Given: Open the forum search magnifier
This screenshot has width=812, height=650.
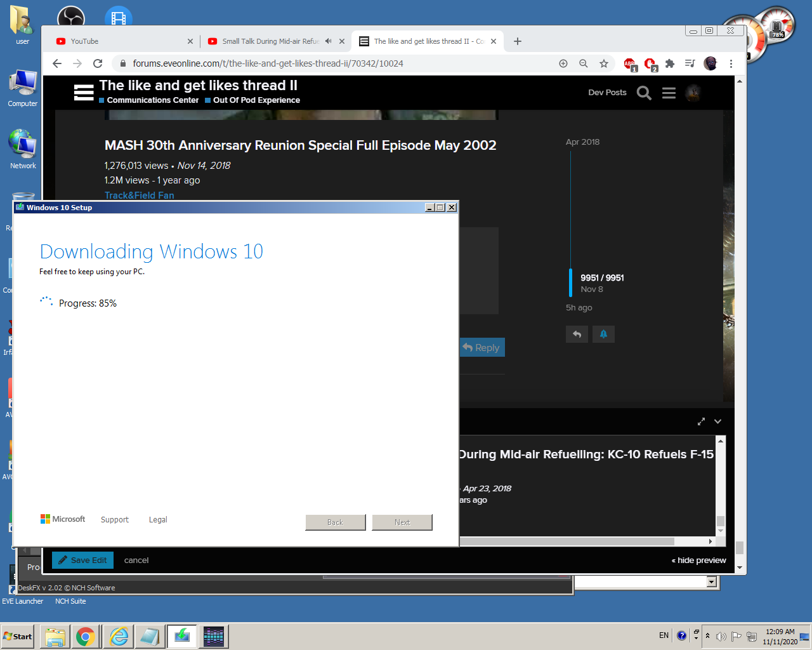Looking at the screenshot, I should point(644,93).
